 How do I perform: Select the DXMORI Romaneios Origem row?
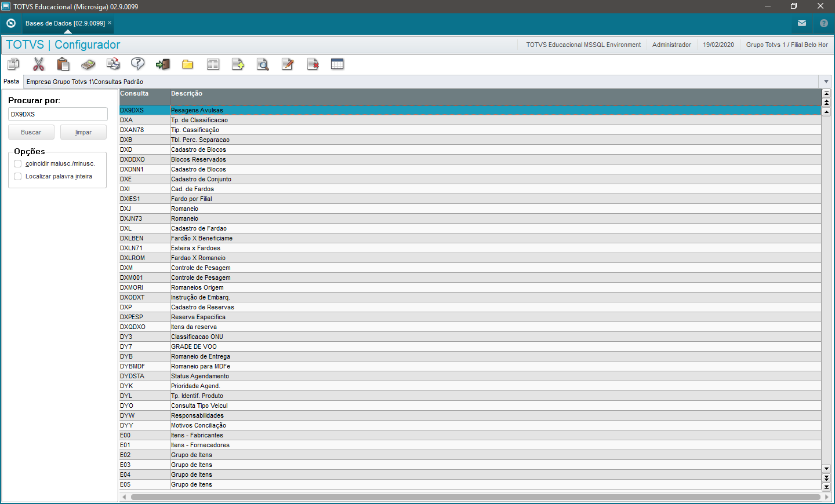coord(470,287)
